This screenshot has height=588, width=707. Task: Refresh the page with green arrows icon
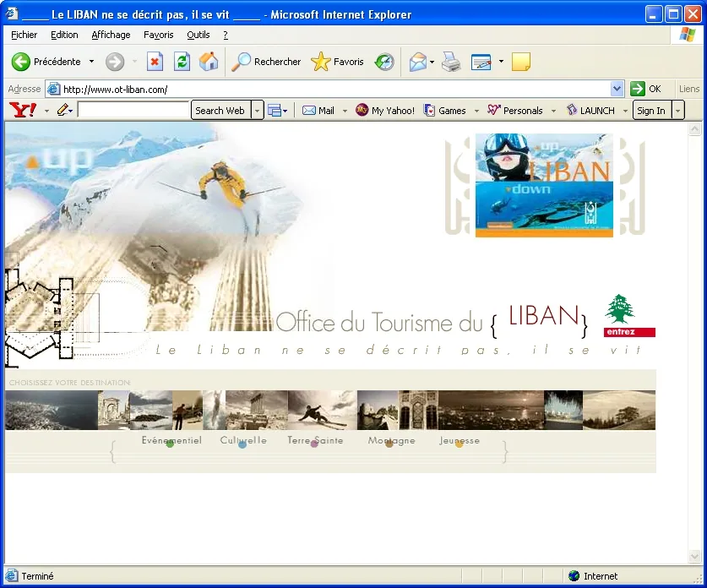point(182,62)
